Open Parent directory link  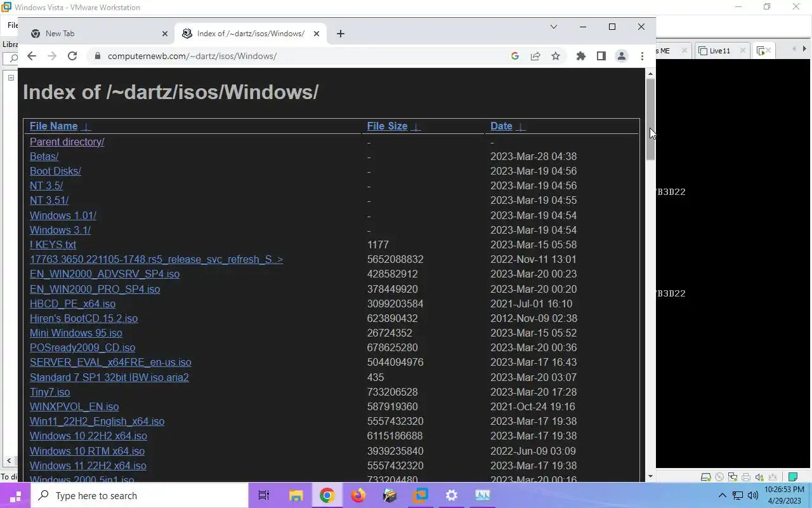(x=67, y=142)
